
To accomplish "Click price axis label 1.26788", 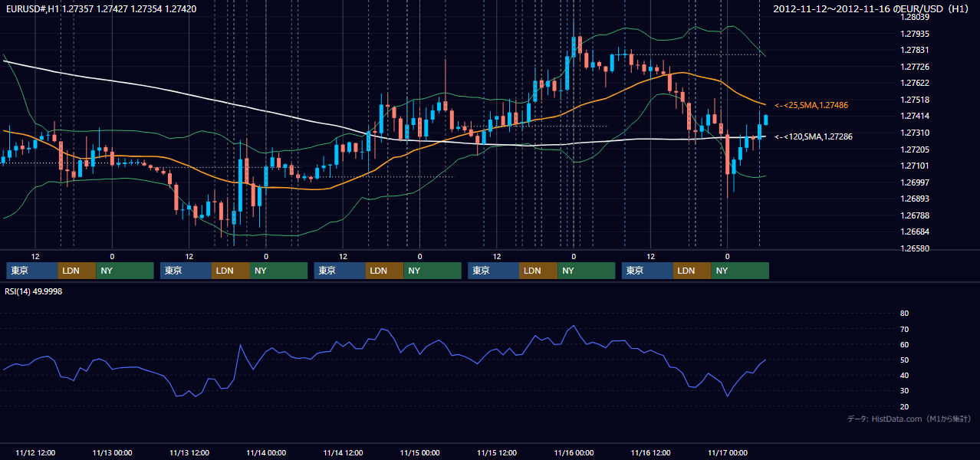I will 916,215.
